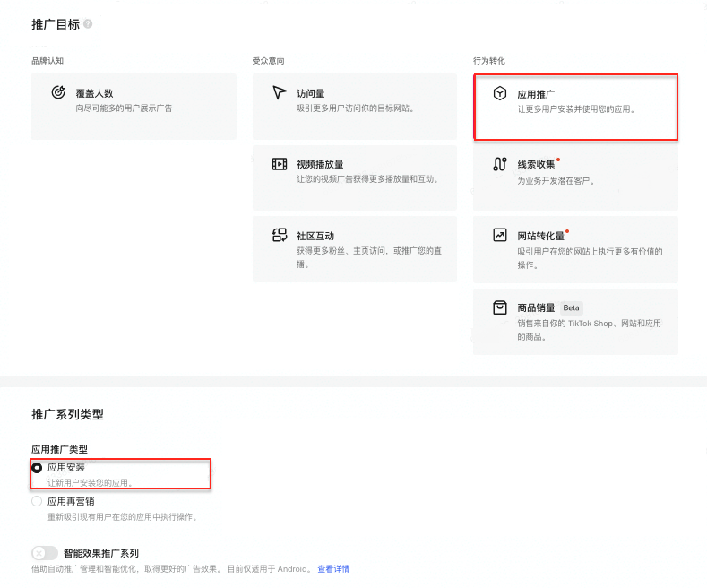Enable the 智能效果推广系列 toggle
The image size is (707, 588).
[44, 553]
